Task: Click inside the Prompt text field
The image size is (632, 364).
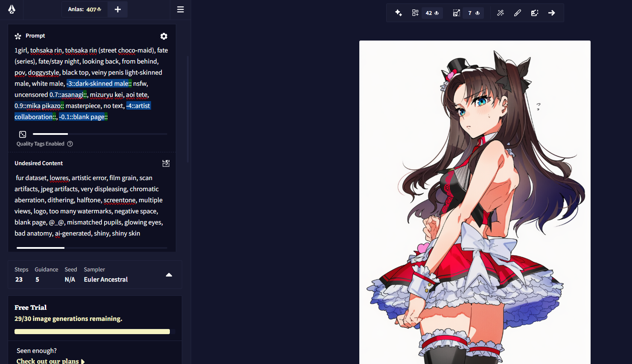Action: (x=91, y=84)
